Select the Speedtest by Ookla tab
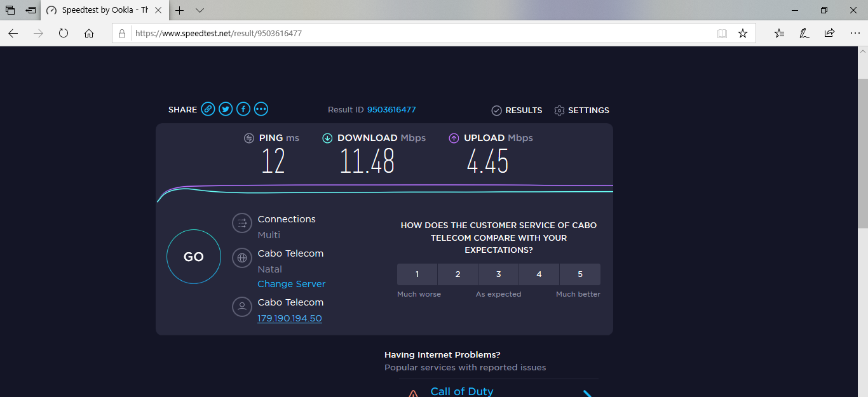 (105, 10)
